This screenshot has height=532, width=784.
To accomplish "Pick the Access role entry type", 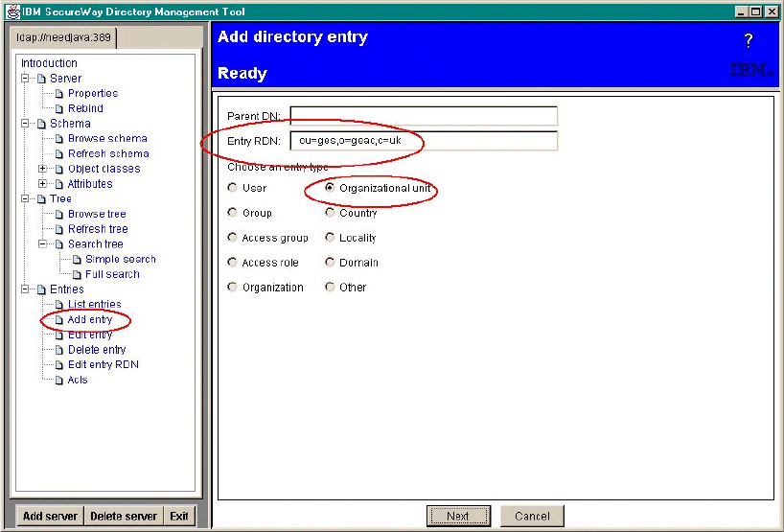I will [x=232, y=262].
